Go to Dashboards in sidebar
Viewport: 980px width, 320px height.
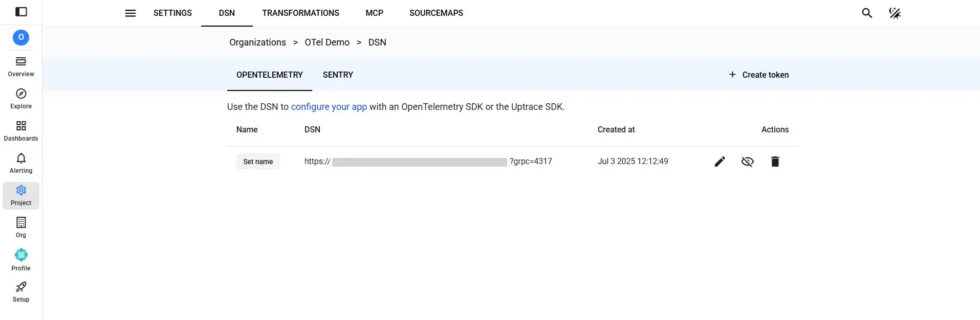[x=21, y=131]
